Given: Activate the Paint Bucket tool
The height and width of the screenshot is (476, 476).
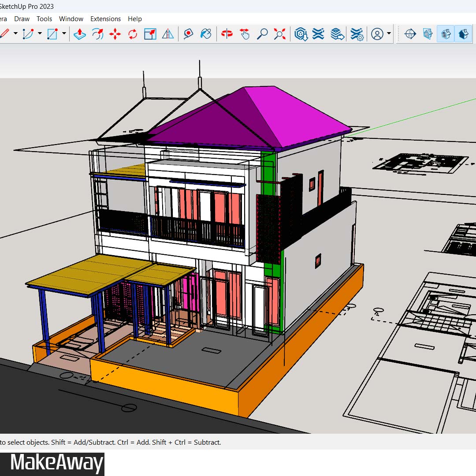Looking at the screenshot, I should click(x=206, y=34).
